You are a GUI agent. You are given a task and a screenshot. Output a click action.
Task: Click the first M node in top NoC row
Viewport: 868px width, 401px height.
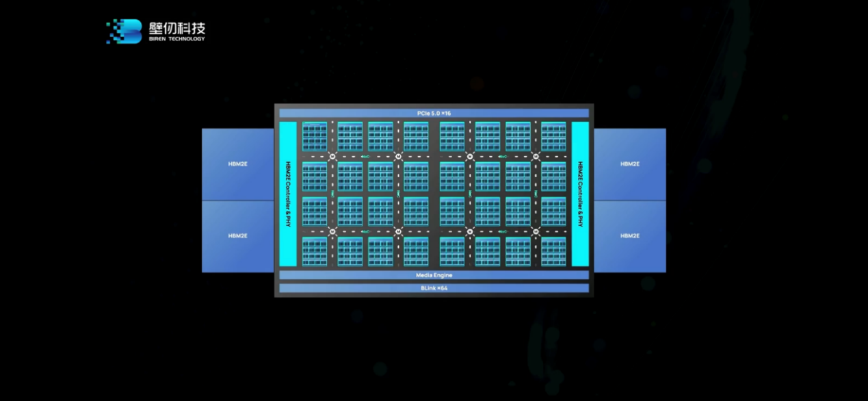pyautogui.click(x=332, y=157)
